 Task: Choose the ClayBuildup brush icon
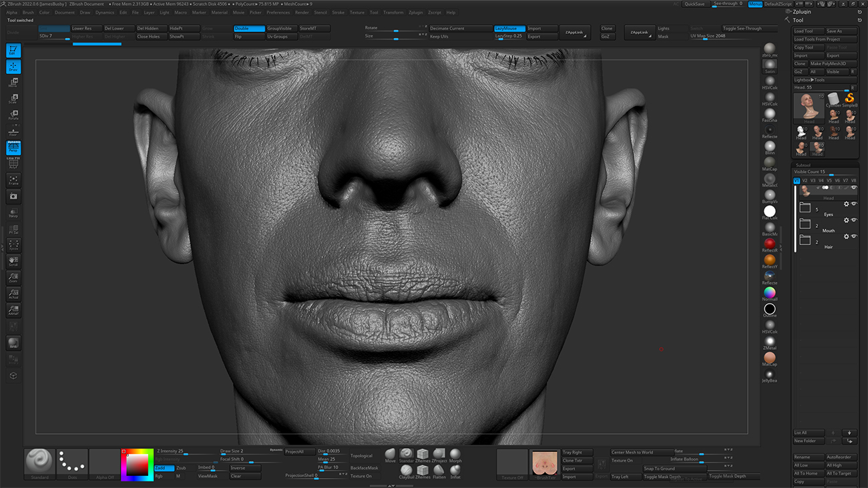407,469
